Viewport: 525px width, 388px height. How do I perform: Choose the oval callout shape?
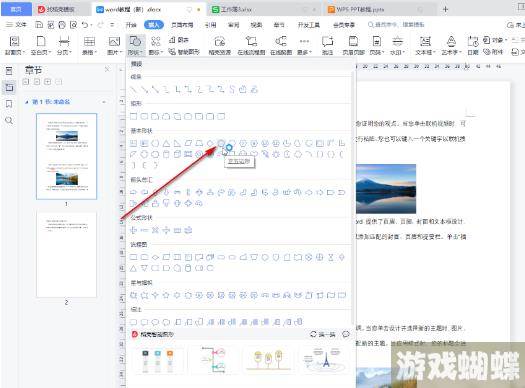coord(155,322)
